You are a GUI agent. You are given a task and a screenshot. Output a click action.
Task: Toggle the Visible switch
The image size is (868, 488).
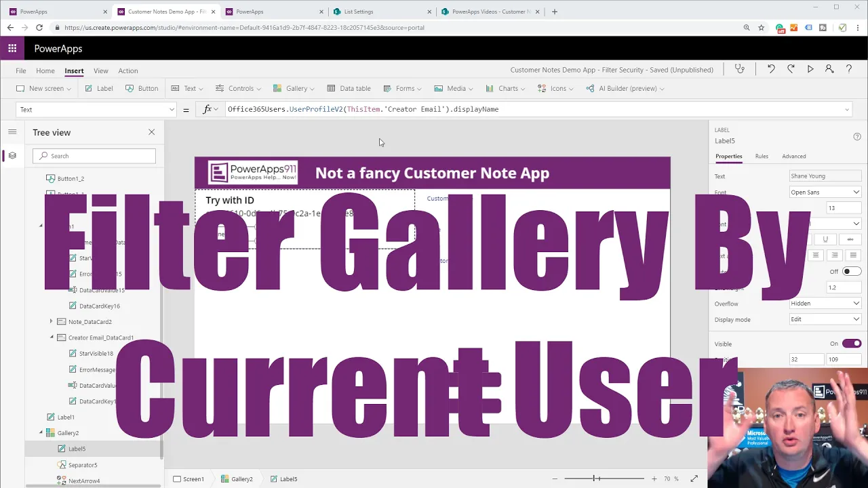[852, 344]
